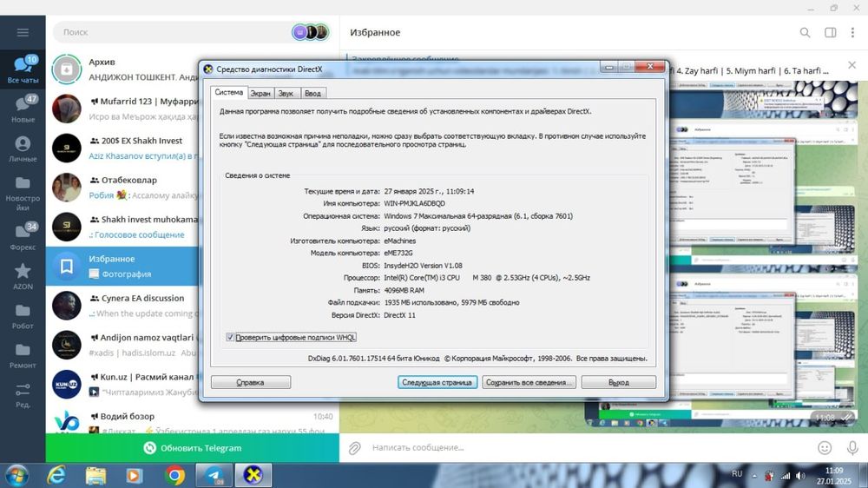868x488 pixels.
Task: Switch to the 'Звук' tab
Action: (286, 93)
